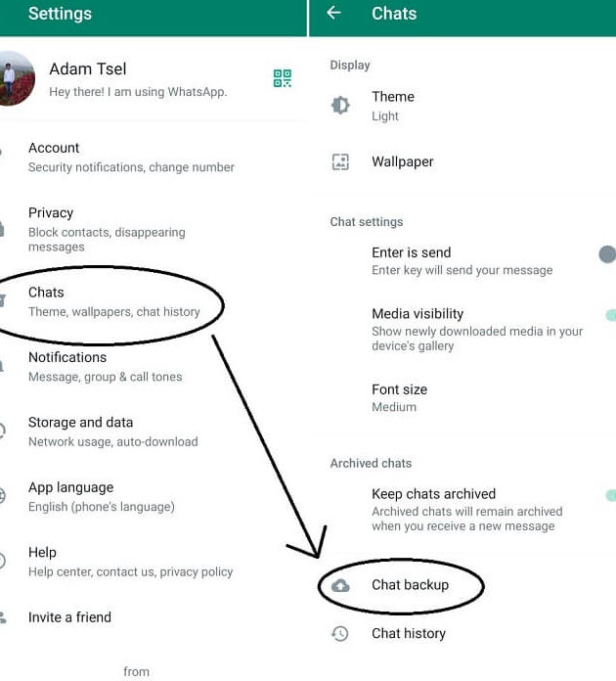The height and width of the screenshot is (681, 616).
Task: Toggle the Enter is send switch
Action: pyautogui.click(x=607, y=254)
